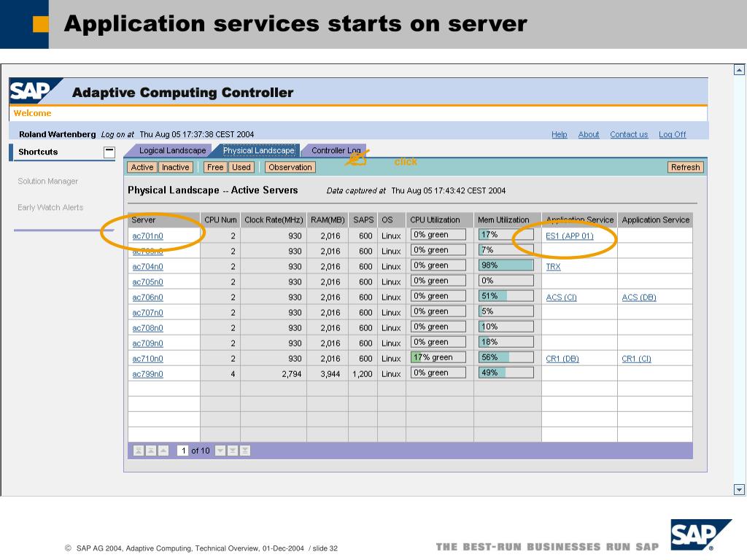Select the Physical Landscape tab
The image size is (747, 560).
click(259, 150)
